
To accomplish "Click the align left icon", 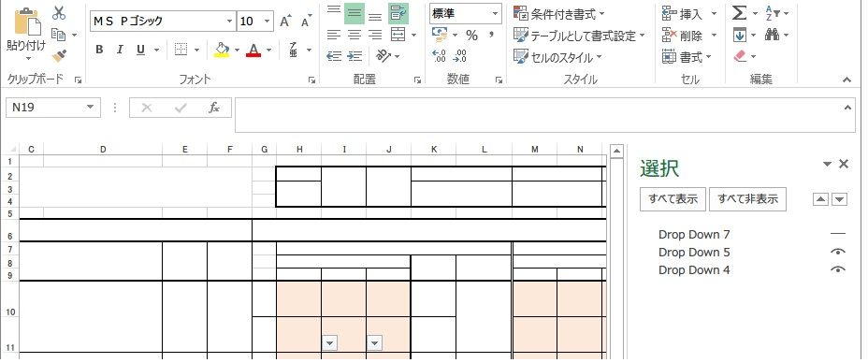I will [333, 35].
